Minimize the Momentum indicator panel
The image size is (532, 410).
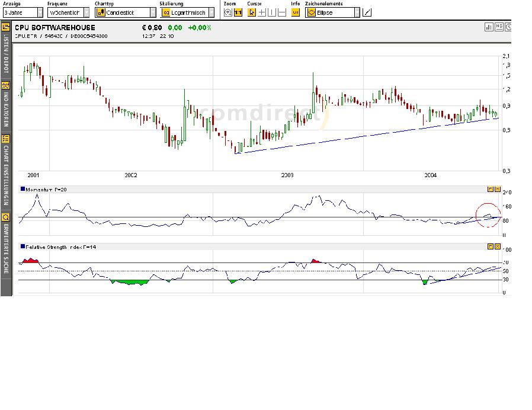pyautogui.click(x=491, y=189)
